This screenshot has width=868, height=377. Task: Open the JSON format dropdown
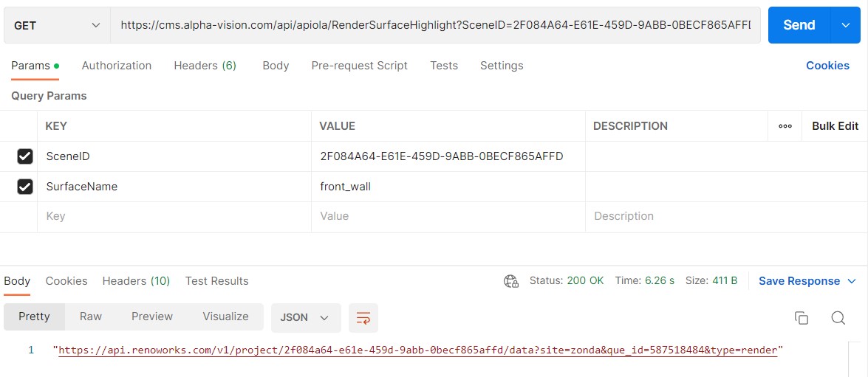305,317
